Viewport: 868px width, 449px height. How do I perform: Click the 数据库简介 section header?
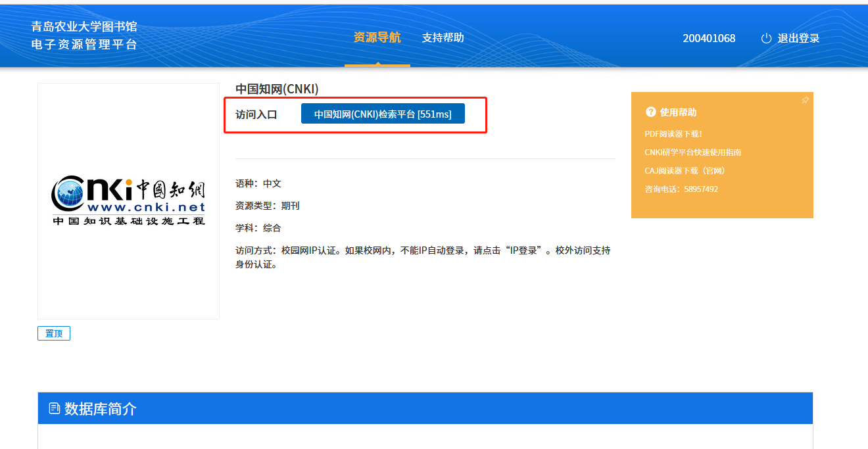425,408
